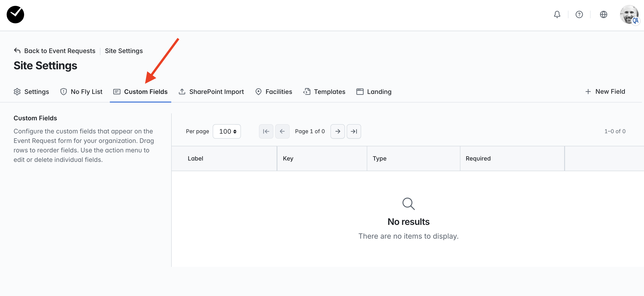Go to the previous page arrow
Screen dimensions: 644x296
point(282,131)
